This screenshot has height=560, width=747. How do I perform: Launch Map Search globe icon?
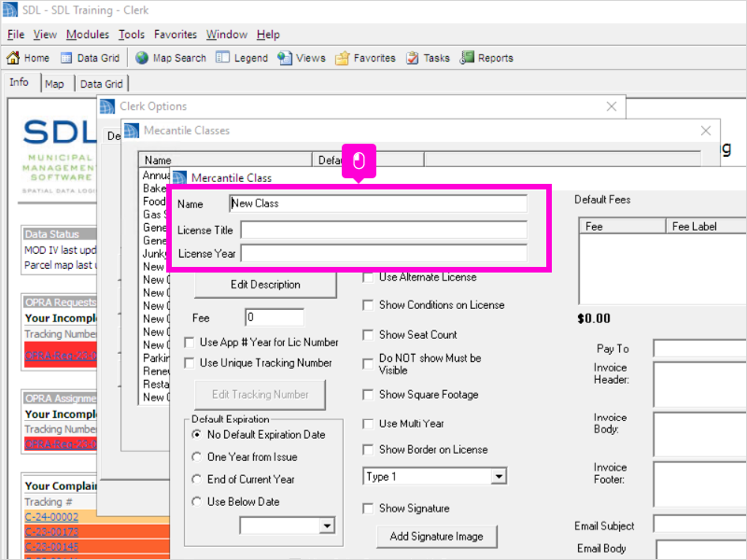tap(142, 58)
